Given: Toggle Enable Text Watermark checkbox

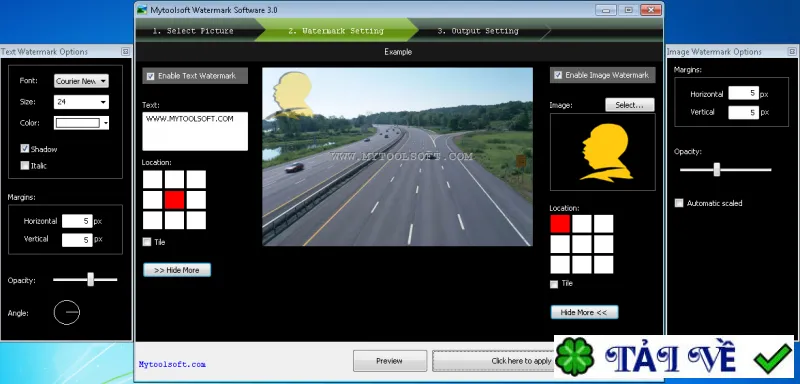Looking at the screenshot, I should 151,76.
